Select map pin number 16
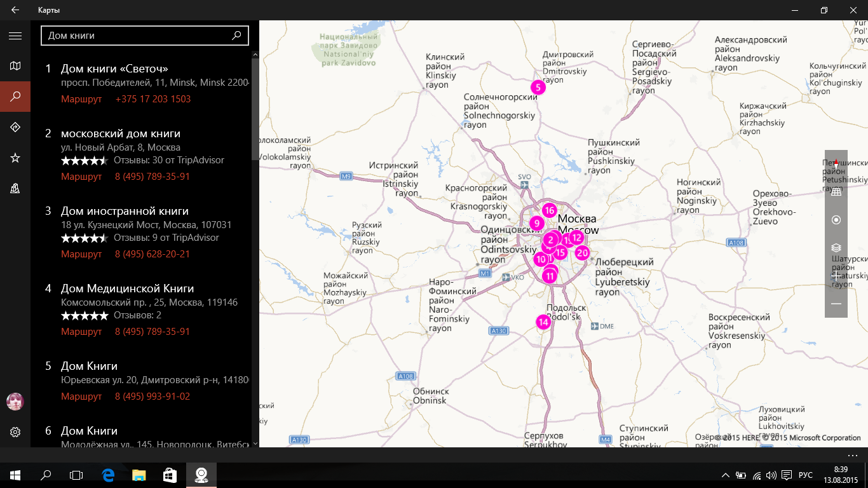This screenshot has width=868, height=488. coord(550,210)
